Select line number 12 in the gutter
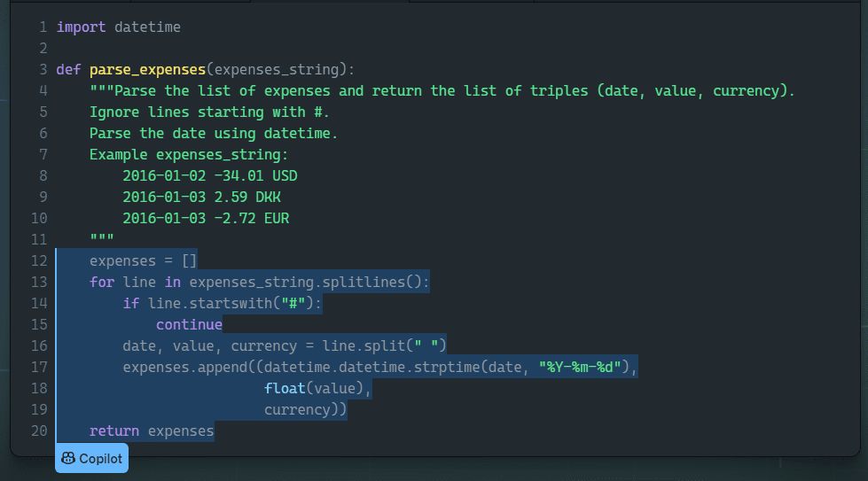Screen dimensions: 868x481 coord(39,261)
